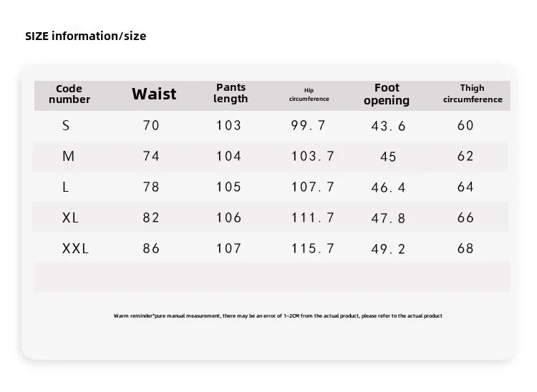Click the size XL row label
The image size is (537, 392).
point(70,217)
